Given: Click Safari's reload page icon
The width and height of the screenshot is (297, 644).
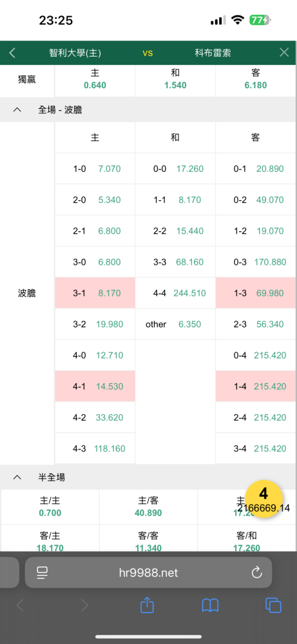Looking at the screenshot, I should tap(256, 573).
